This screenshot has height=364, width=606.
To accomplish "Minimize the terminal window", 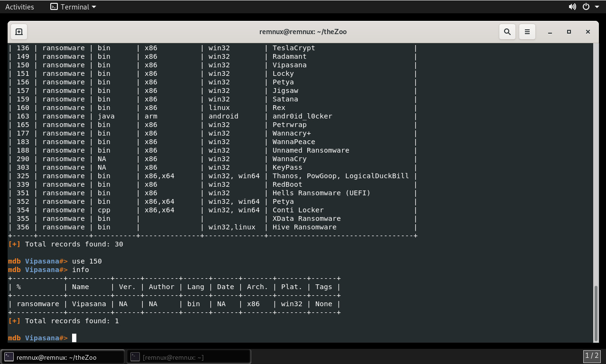I will (x=550, y=32).
